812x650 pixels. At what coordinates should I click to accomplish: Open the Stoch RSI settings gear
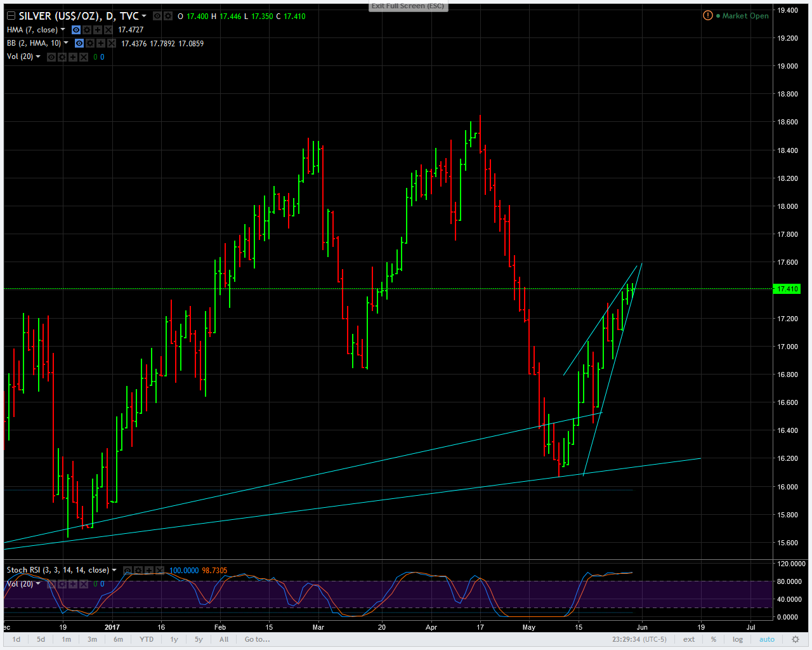[x=138, y=571]
